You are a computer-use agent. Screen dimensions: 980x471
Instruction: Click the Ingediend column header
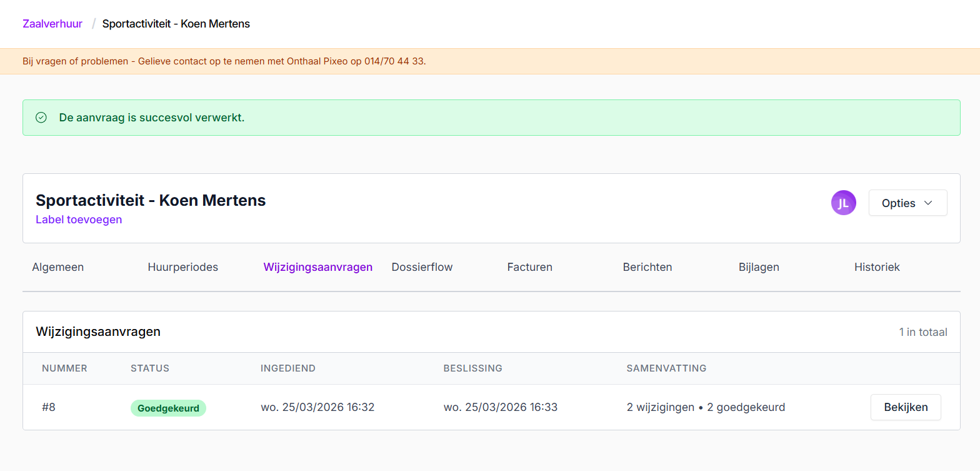tap(287, 368)
